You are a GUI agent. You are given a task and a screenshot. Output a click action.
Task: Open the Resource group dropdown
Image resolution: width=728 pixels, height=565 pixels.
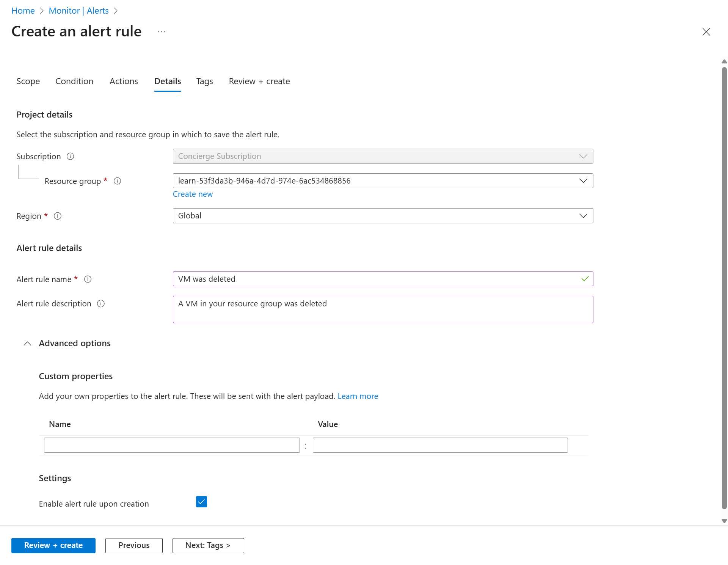383,181
